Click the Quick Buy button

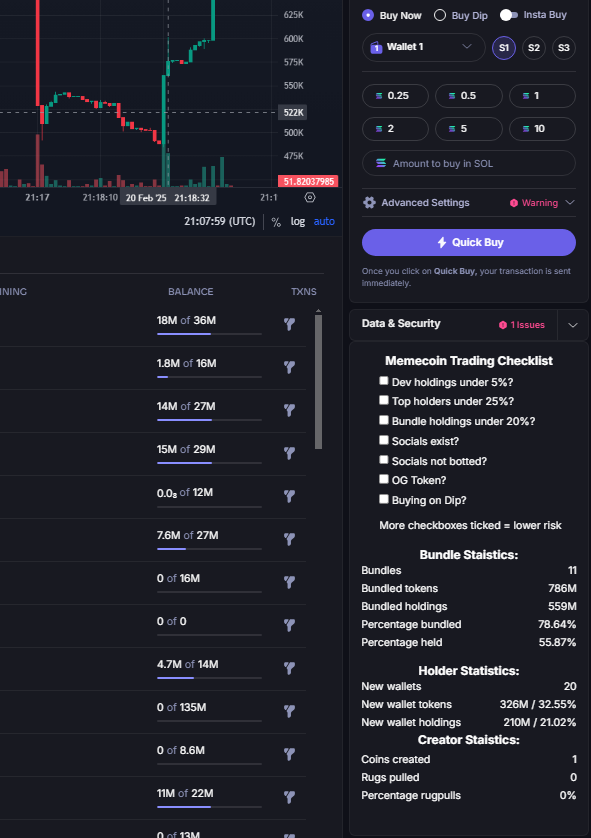(x=469, y=243)
